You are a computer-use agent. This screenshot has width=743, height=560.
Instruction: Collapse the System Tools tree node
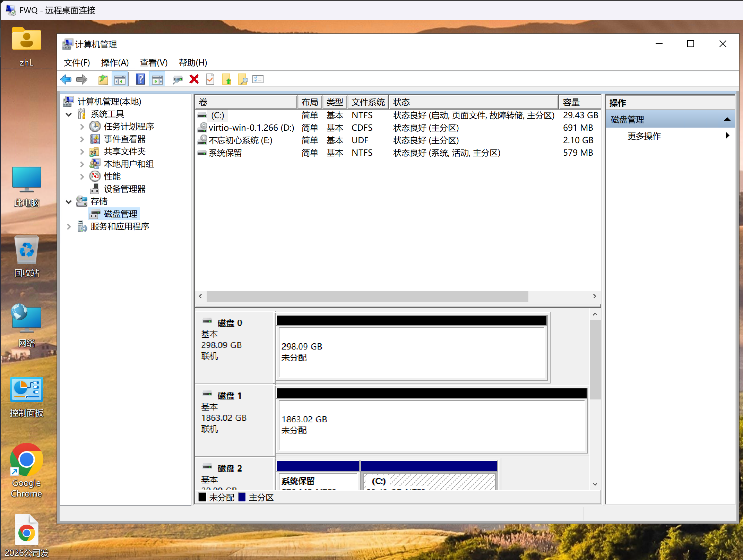pos(69,114)
